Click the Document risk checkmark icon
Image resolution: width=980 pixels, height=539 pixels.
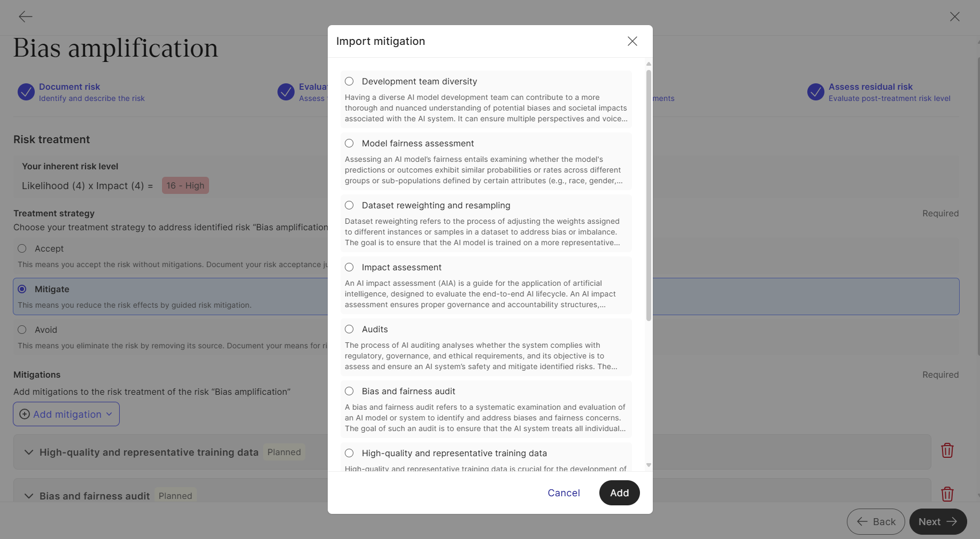[x=26, y=92]
